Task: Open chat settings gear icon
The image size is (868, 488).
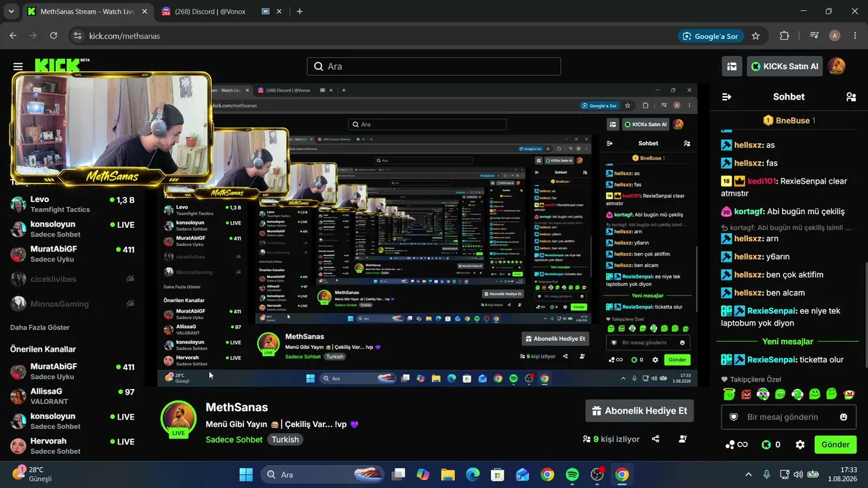Action: pyautogui.click(x=800, y=445)
